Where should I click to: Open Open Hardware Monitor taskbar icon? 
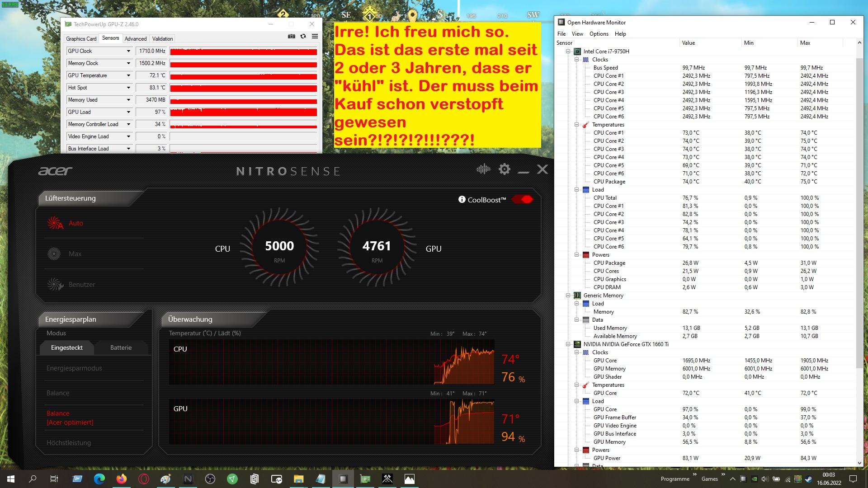tap(343, 479)
